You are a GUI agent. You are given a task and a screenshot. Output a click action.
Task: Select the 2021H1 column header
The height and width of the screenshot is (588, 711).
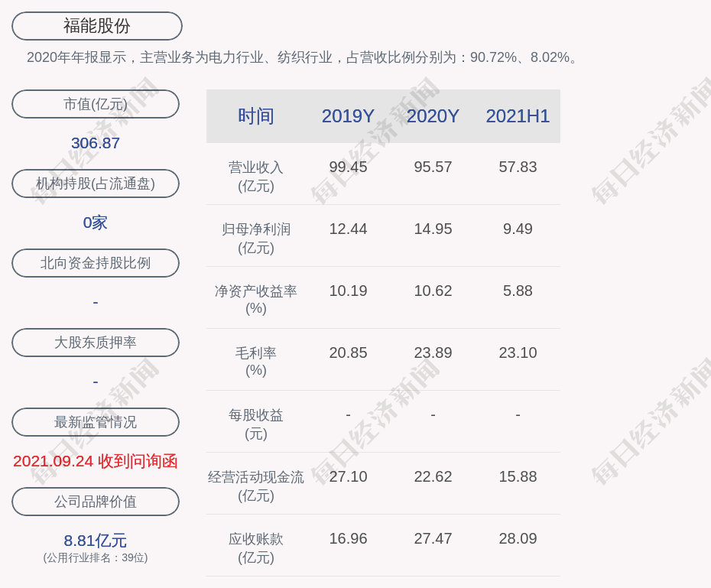(518, 116)
